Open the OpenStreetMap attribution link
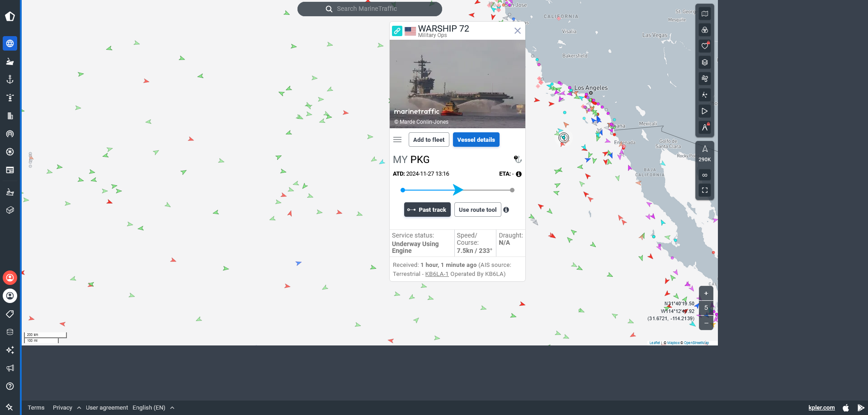The width and height of the screenshot is (868, 415). [696, 343]
